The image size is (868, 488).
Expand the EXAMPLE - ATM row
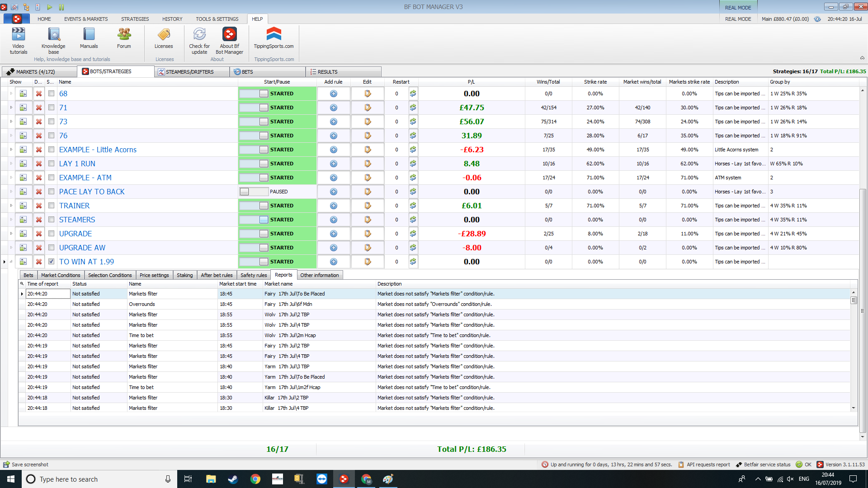(x=11, y=178)
